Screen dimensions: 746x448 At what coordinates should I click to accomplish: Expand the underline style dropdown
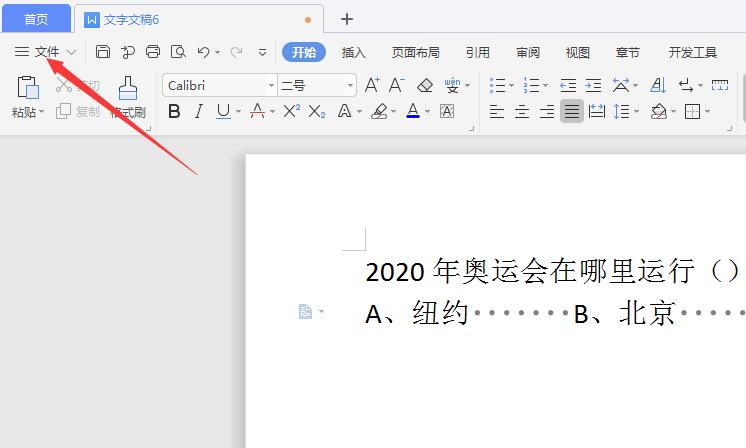pyautogui.click(x=238, y=112)
